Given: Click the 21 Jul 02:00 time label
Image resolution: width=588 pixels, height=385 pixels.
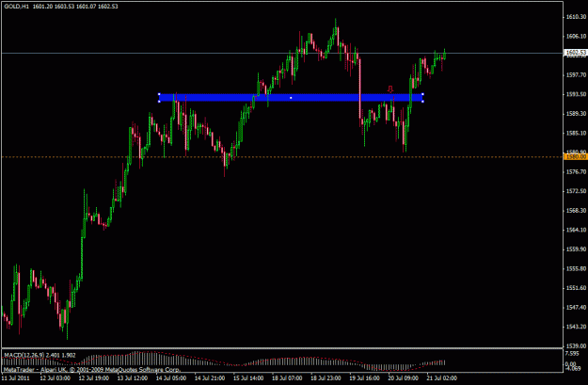Looking at the screenshot, I should (441, 378).
